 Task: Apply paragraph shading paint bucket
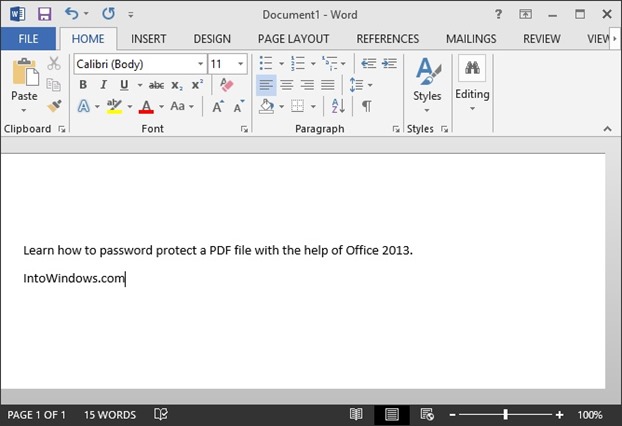point(266,106)
